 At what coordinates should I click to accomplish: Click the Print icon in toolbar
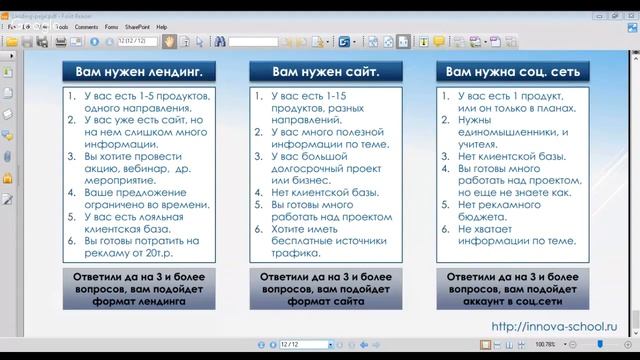[x=61, y=42]
